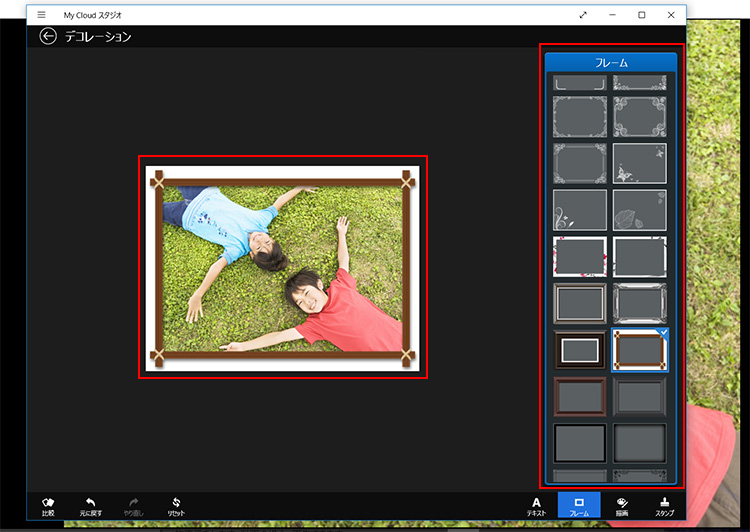Click the リセット reset icon
The height and width of the screenshot is (532, 750).
176,505
